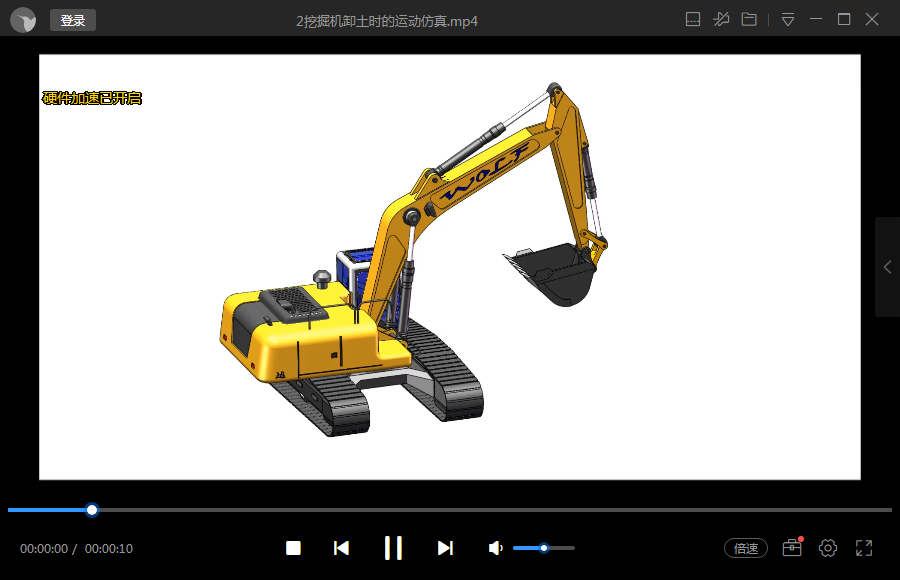Open settings gear icon
The image size is (900, 580).
828,548
